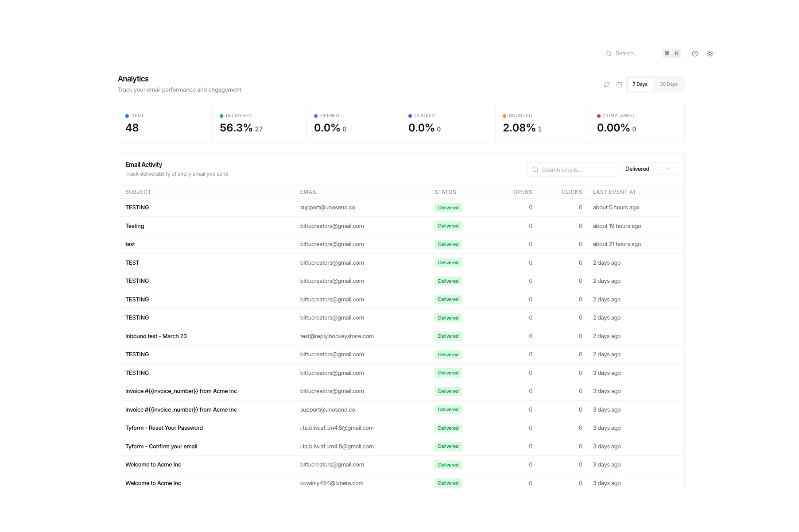Open the help question mark icon
The width and height of the screenshot is (799, 532).
click(x=694, y=53)
